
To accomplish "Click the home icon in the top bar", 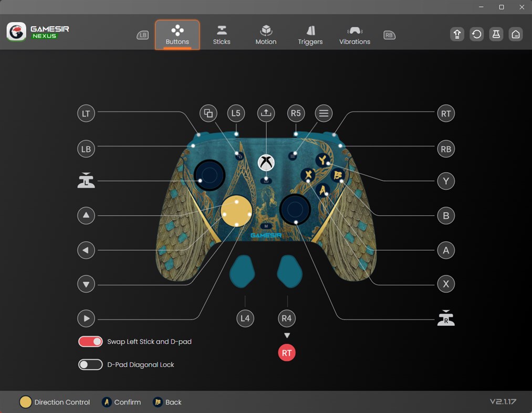I will (516, 34).
